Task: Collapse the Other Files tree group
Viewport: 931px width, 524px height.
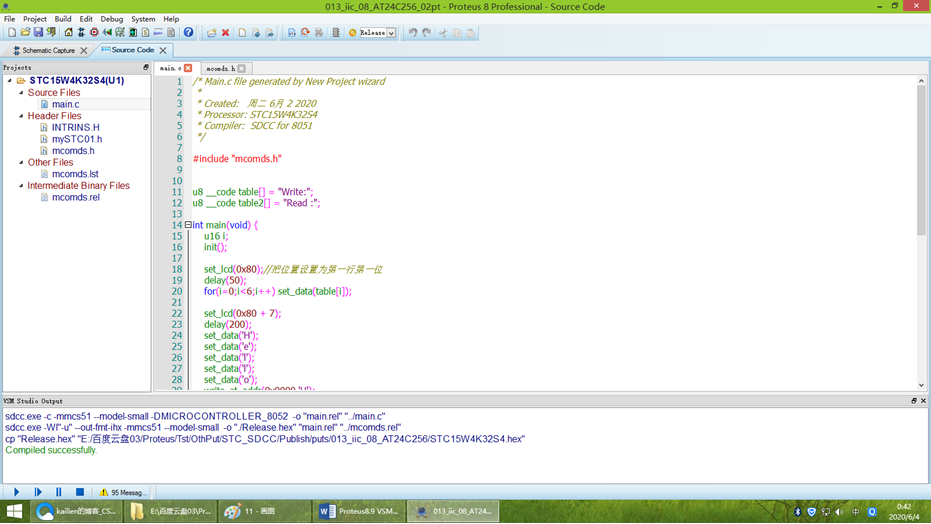Action: point(21,162)
